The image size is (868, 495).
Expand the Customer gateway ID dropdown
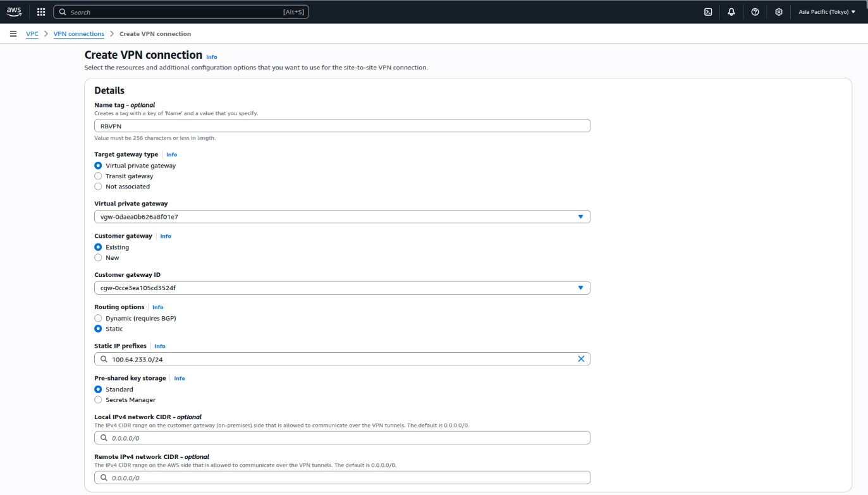tap(580, 288)
